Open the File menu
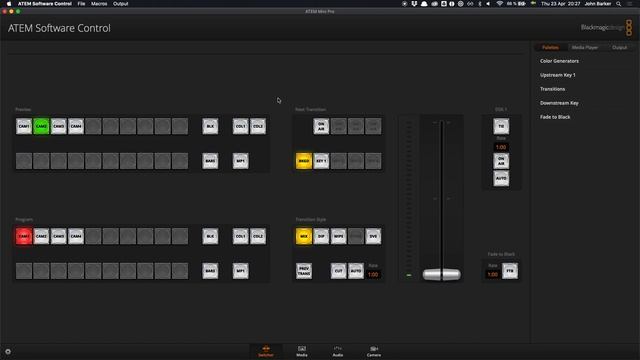This screenshot has height=360, width=640. [81, 4]
